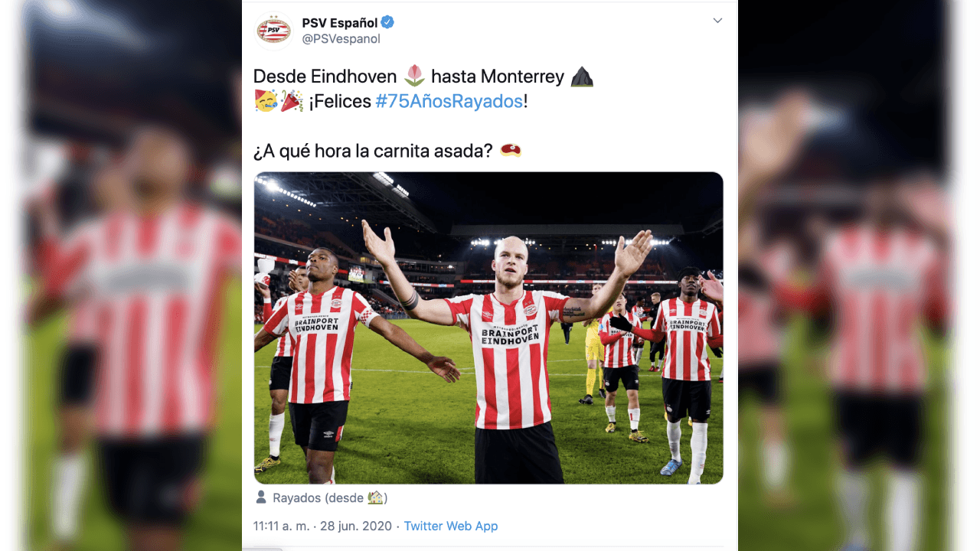Click the party popper emoji before ¡Felices
The width and height of the screenshot is (980, 551).
pyautogui.click(x=291, y=102)
